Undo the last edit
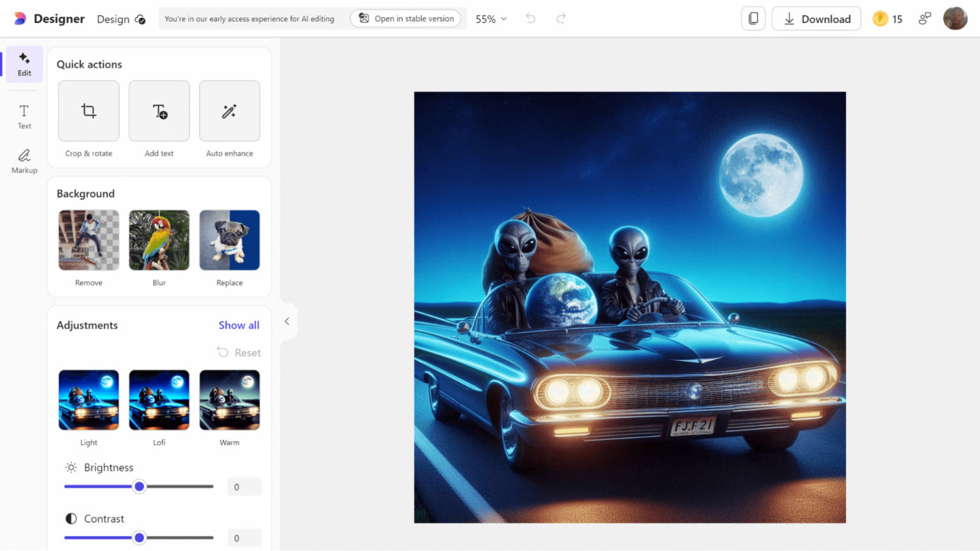The height and width of the screenshot is (551, 980). pyautogui.click(x=530, y=18)
